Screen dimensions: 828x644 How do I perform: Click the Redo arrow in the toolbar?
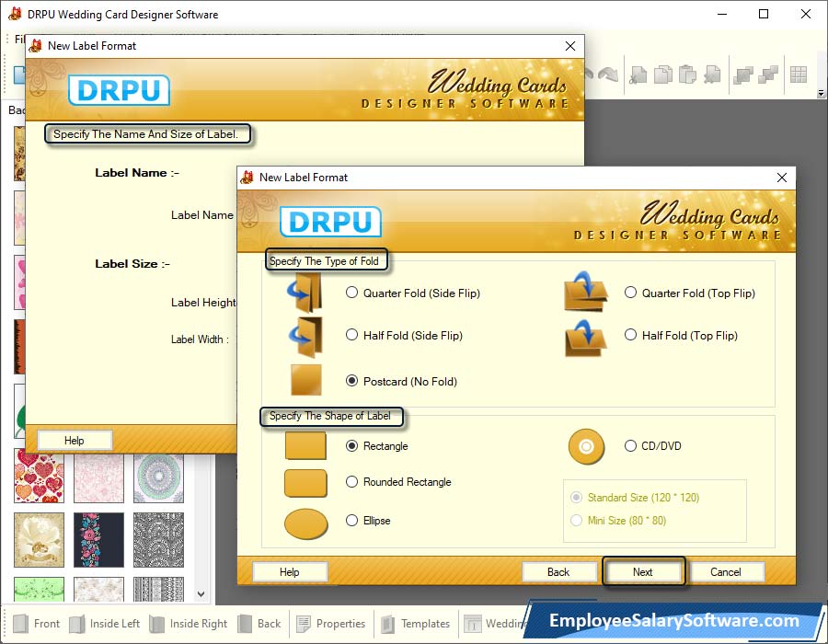[608, 75]
